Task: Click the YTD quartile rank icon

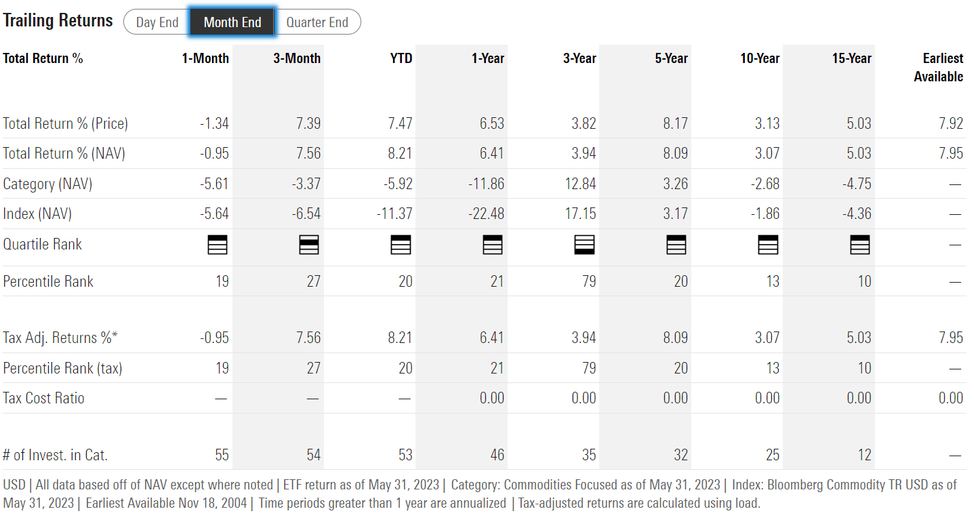Action: pos(401,245)
